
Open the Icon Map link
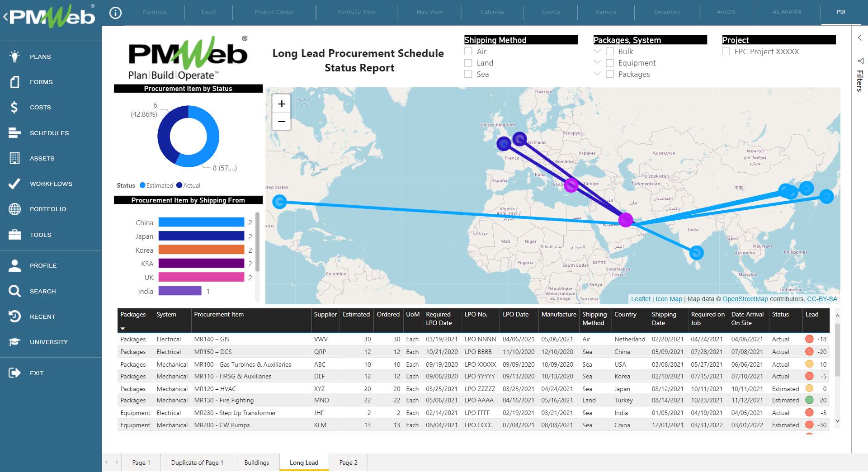pyautogui.click(x=669, y=299)
